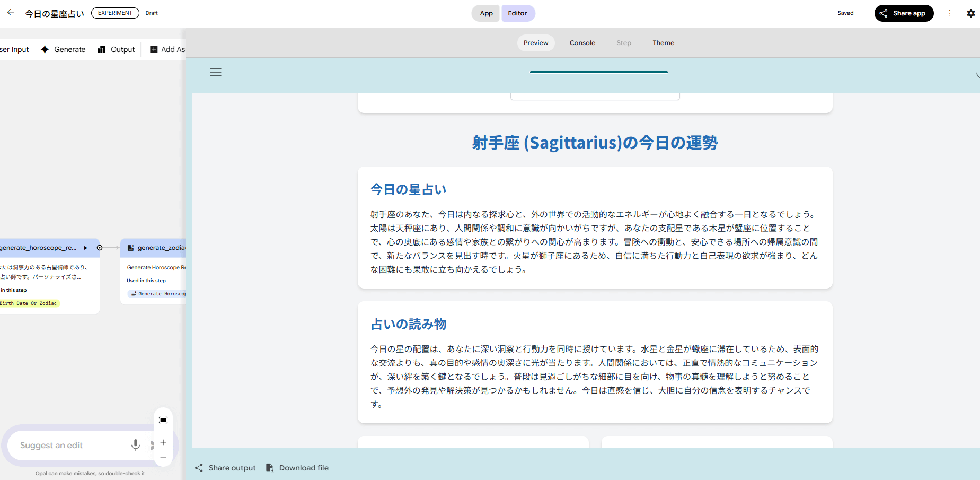
Task: Click the Share app button
Action: pyautogui.click(x=903, y=13)
